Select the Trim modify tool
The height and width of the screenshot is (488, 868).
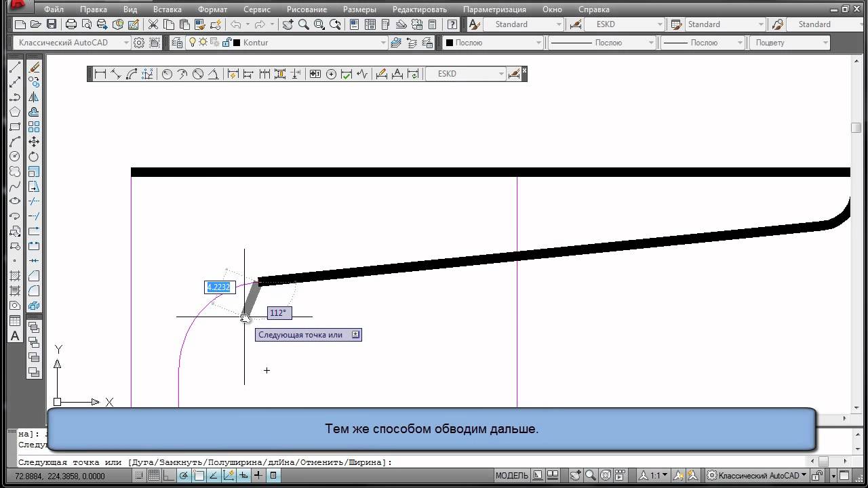34,201
